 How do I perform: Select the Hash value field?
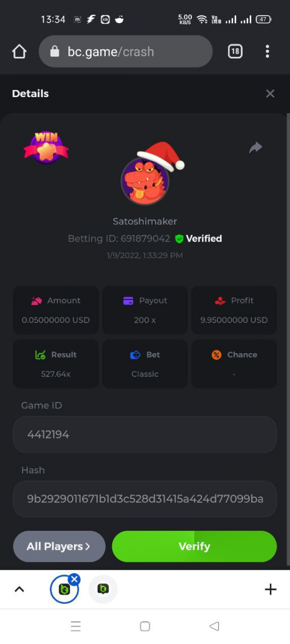click(145, 499)
